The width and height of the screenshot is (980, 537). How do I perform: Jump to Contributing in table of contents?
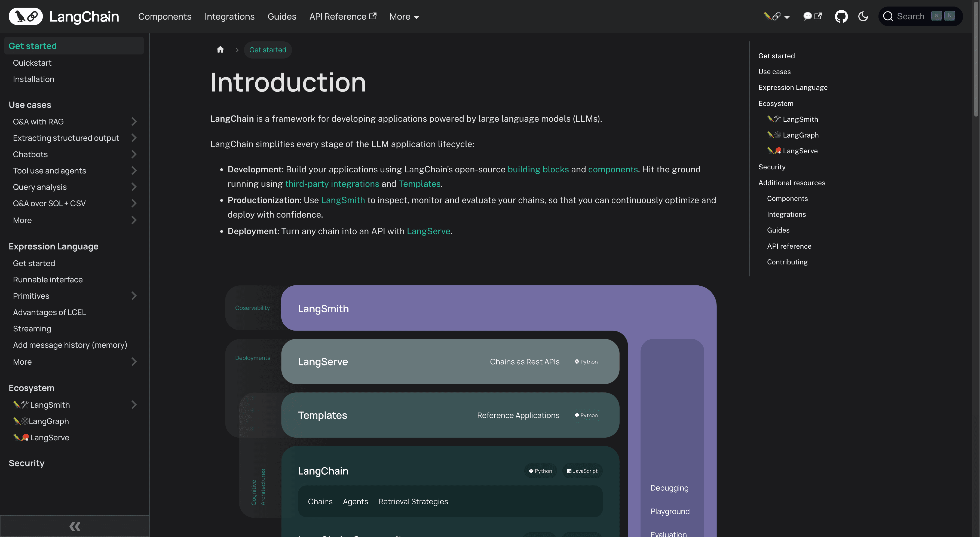(x=787, y=262)
